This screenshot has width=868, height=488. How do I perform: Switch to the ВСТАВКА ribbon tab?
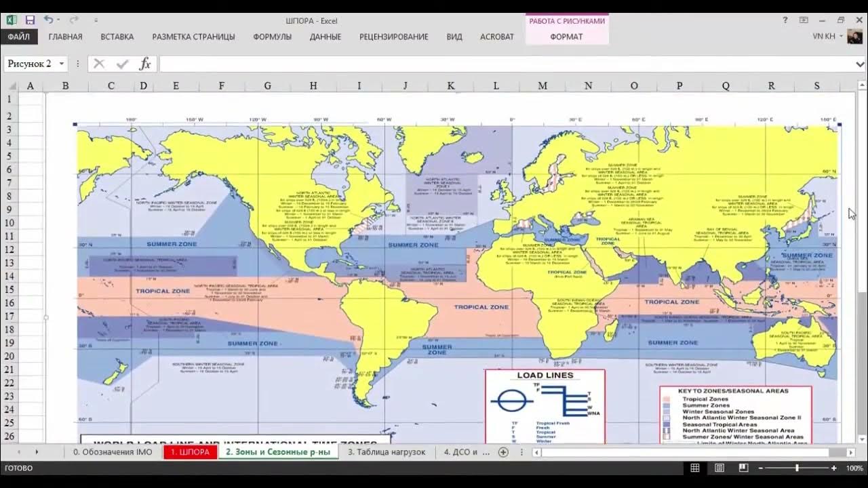(x=117, y=37)
